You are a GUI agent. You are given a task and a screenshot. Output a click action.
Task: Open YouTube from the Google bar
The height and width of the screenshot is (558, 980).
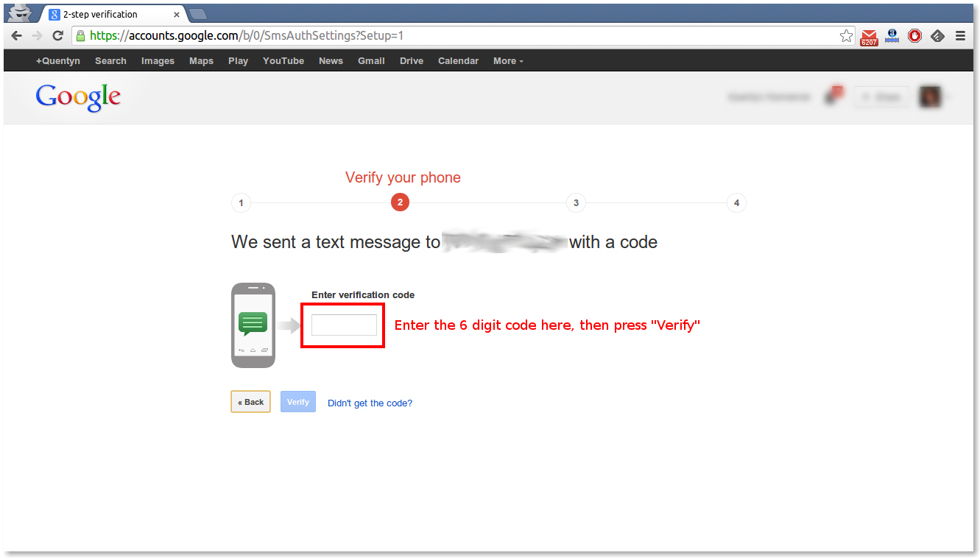(283, 61)
